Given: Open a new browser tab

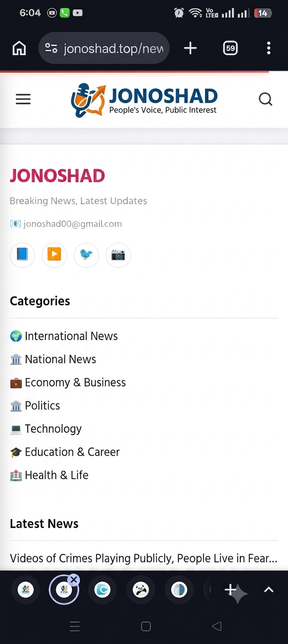Looking at the screenshot, I should (x=190, y=48).
